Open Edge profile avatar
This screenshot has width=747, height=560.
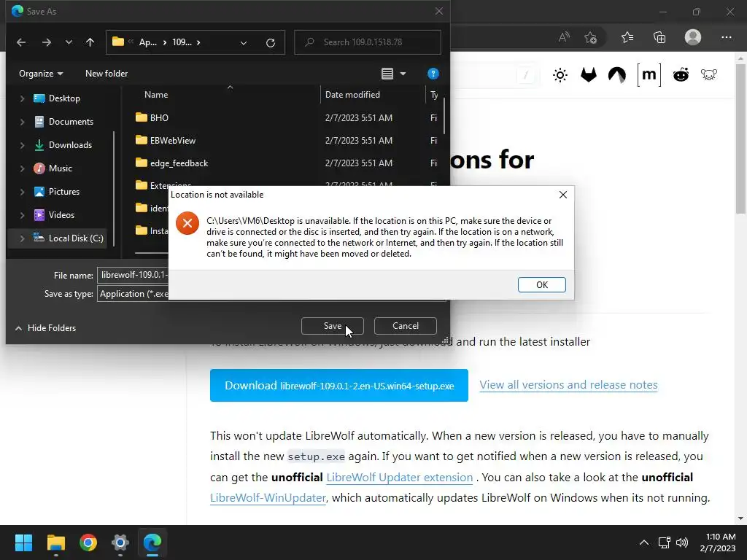point(693,37)
